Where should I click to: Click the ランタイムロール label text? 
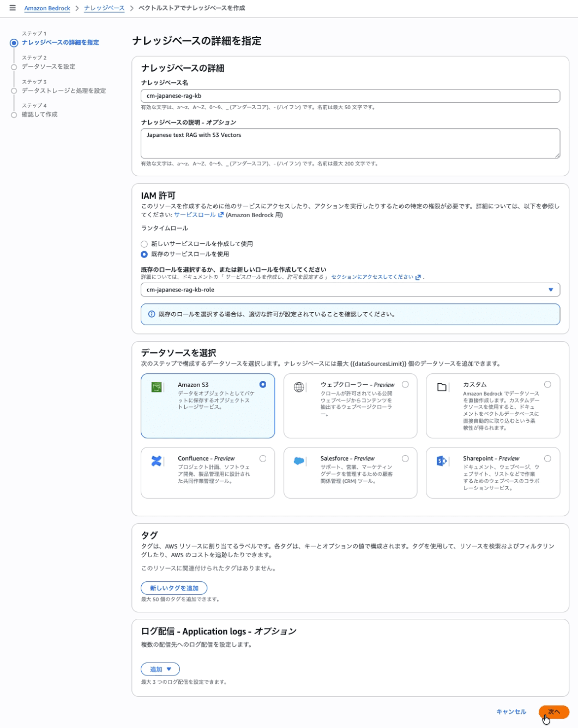(x=165, y=228)
